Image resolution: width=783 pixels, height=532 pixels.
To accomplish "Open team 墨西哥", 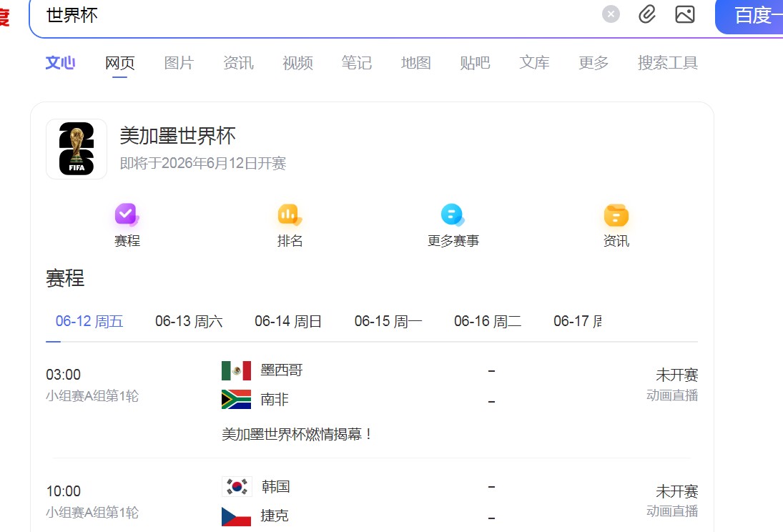I will 282,370.
